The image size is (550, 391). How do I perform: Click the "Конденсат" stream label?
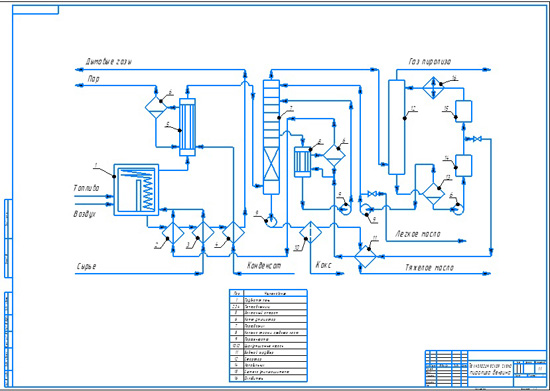[x=264, y=265]
